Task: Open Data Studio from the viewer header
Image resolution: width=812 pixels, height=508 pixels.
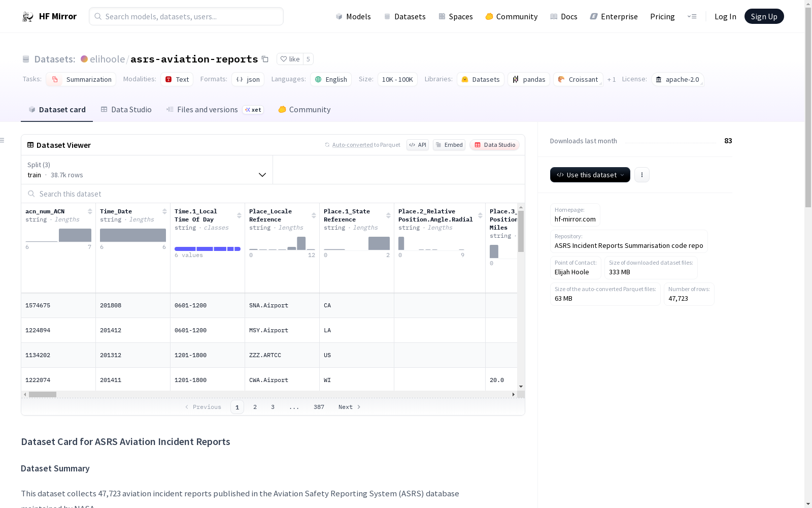Action: [494, 145]
